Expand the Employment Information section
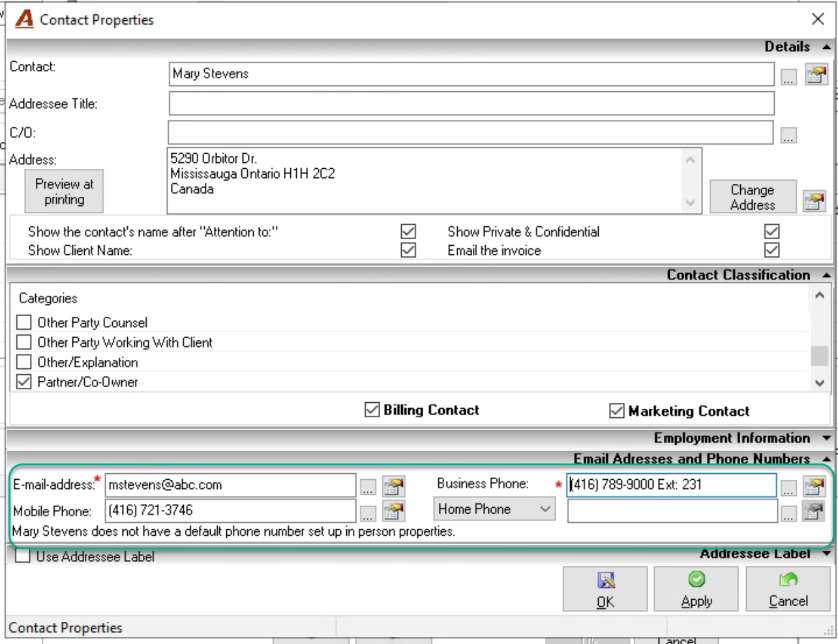The width and height of the screenshot is (838, 644). [827, 438]
